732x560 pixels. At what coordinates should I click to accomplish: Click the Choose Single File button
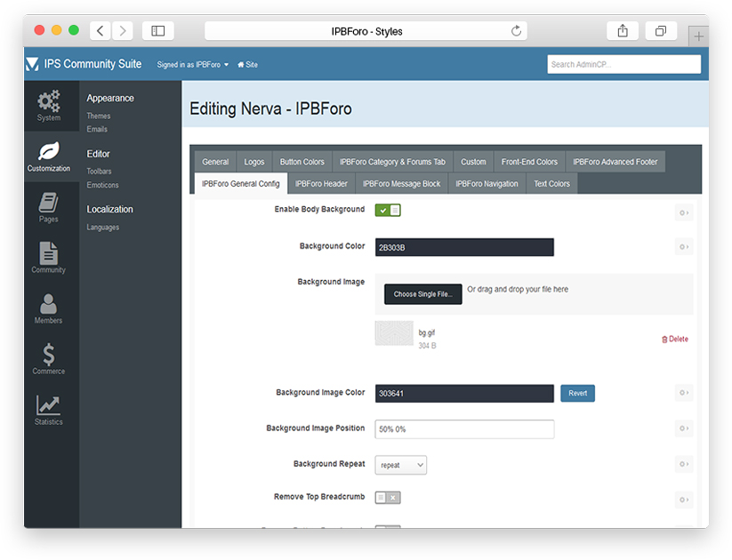point(422,294)
